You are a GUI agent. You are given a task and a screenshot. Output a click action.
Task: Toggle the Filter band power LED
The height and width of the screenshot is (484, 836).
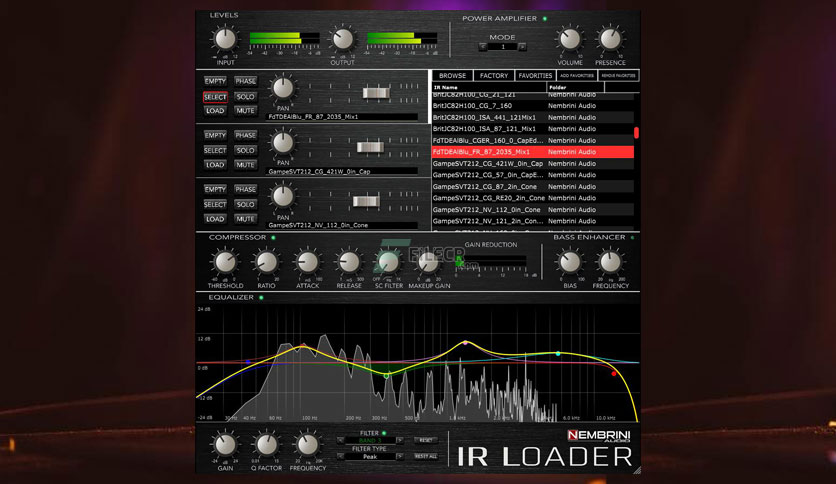[x=384, y=433]
